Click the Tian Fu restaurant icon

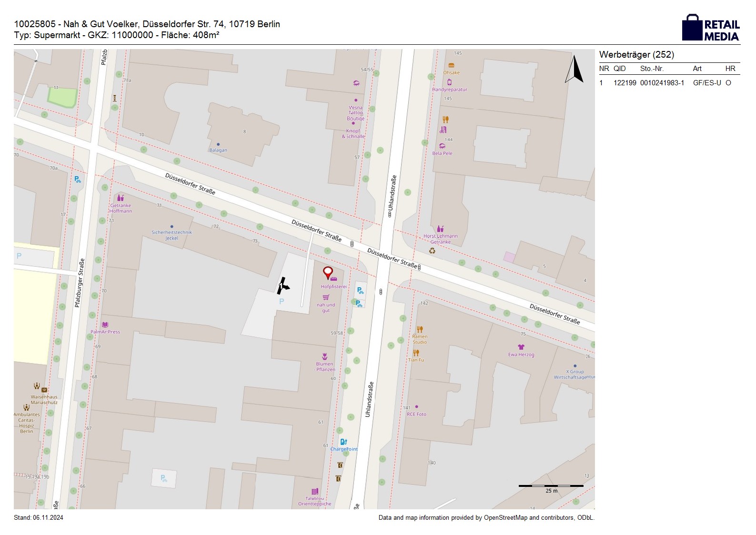[416, 353]
